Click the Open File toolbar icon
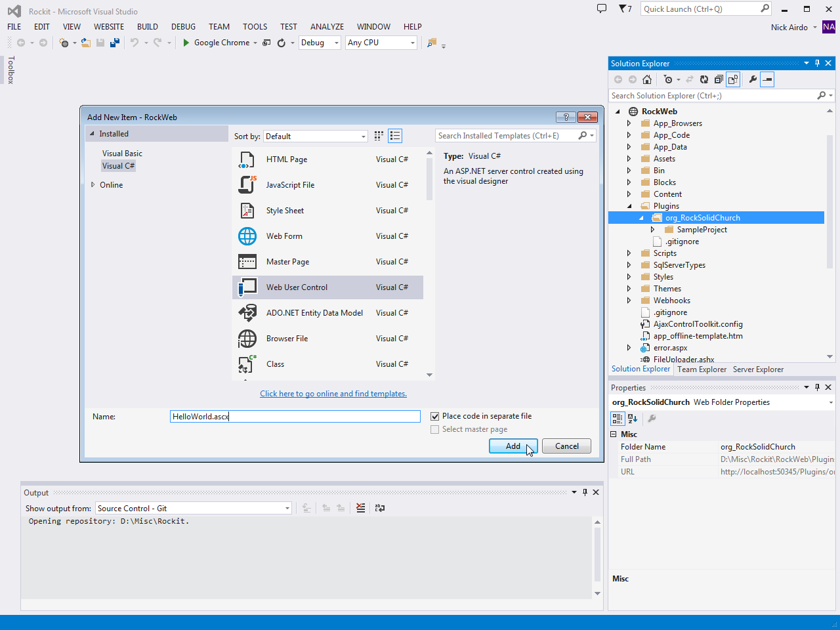 click(x=86, y=43)
